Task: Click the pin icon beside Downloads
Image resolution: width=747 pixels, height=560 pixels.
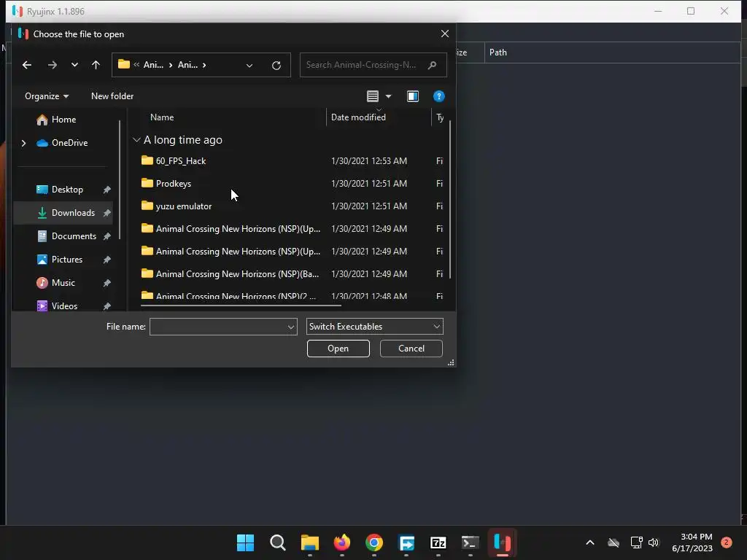Action: (x=107, y=213)
